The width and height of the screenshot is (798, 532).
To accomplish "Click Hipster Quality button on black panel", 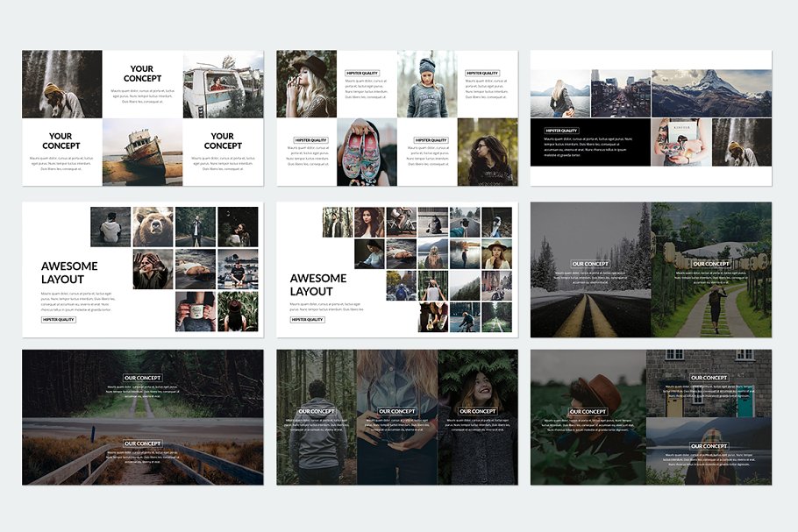I will pyautogui.click(x=561, y=131).
